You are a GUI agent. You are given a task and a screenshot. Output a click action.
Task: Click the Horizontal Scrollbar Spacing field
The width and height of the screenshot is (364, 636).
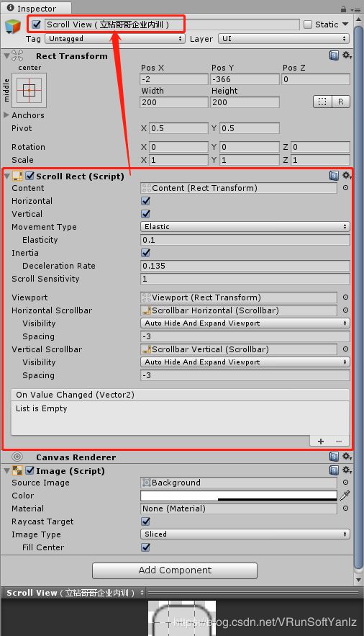coord(245,336)
